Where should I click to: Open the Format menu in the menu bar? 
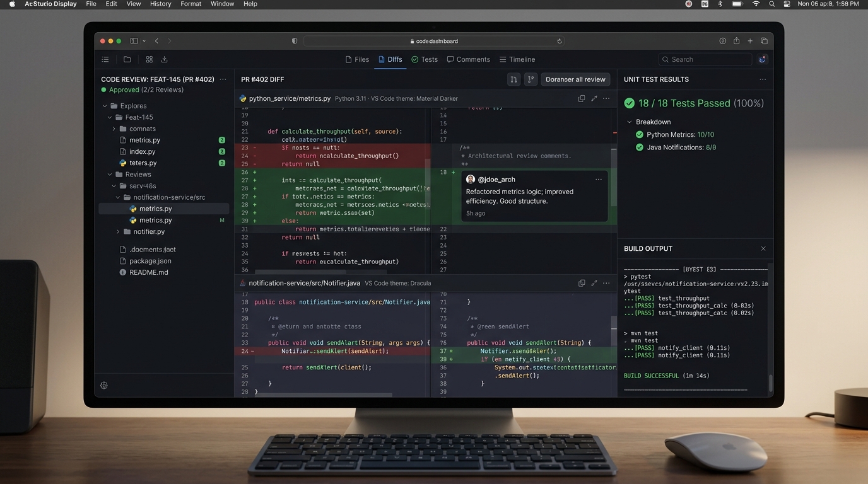[x=191, y=4]
